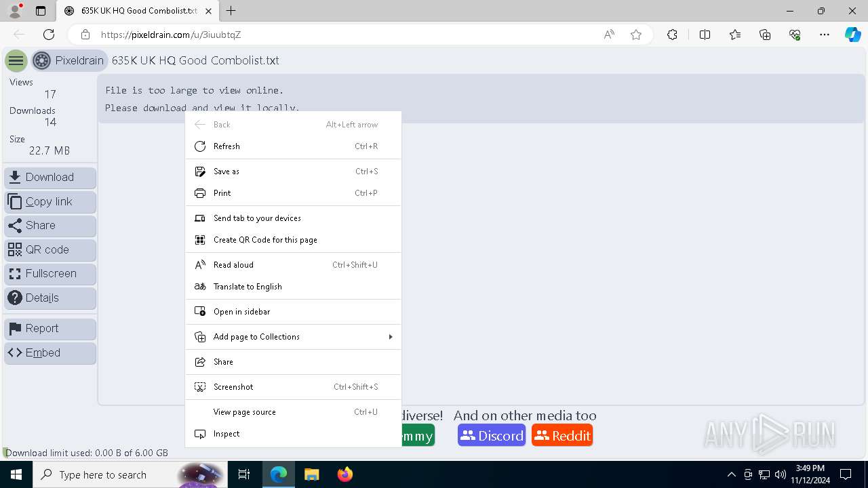Image resolution: width=868 pixels, height=488 pixels.
Task: Open Settings and more ellipsis menu
Action: point(825,35)
